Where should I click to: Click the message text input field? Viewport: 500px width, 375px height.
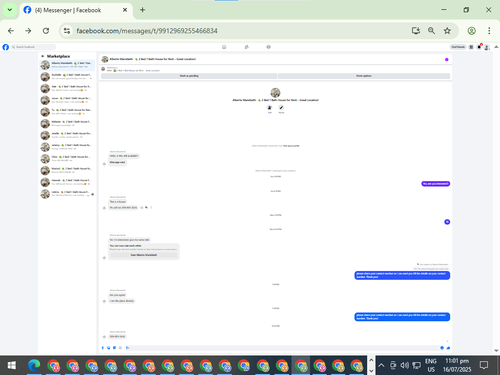point(283,348)
